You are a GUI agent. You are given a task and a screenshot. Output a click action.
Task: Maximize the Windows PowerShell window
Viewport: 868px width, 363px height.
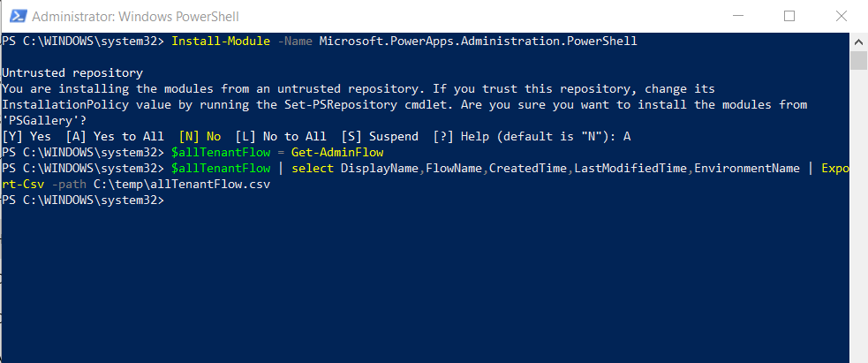[789, 17]
